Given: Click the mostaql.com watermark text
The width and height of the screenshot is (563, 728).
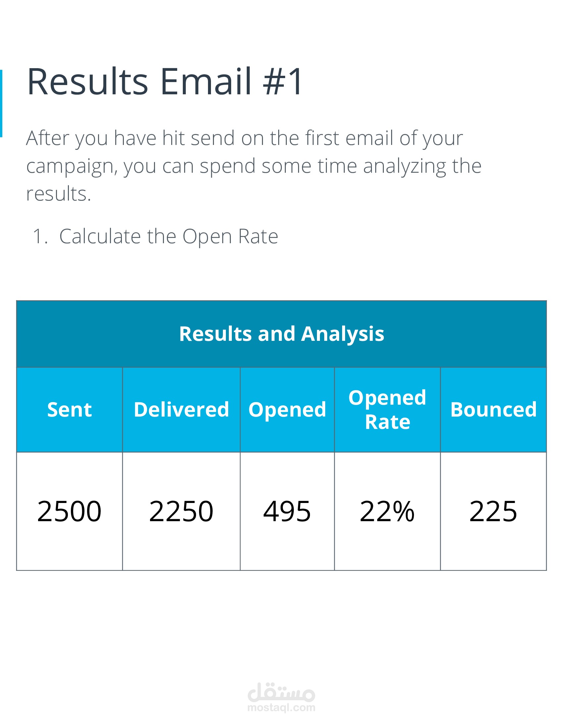Looking at the screenshot, I should point(281,707).
